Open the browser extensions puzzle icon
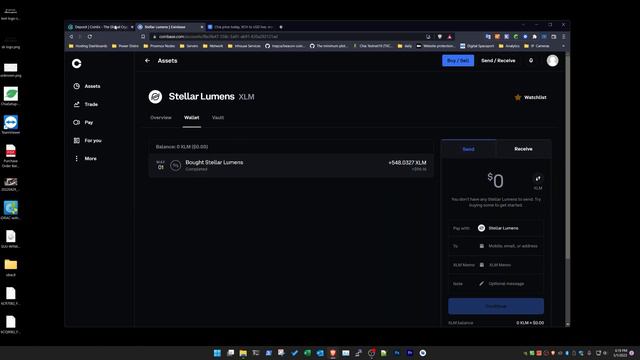The image size is (640, 360). tap(535, 37)
